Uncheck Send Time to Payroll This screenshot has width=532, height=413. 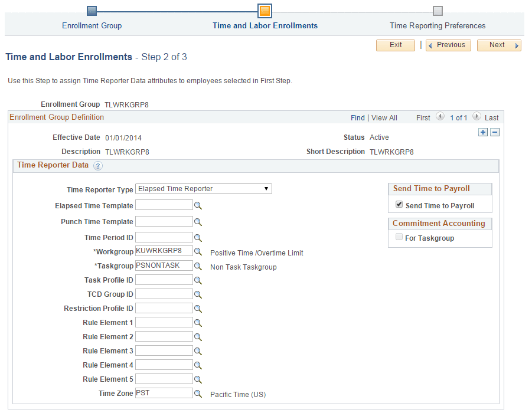399,205
